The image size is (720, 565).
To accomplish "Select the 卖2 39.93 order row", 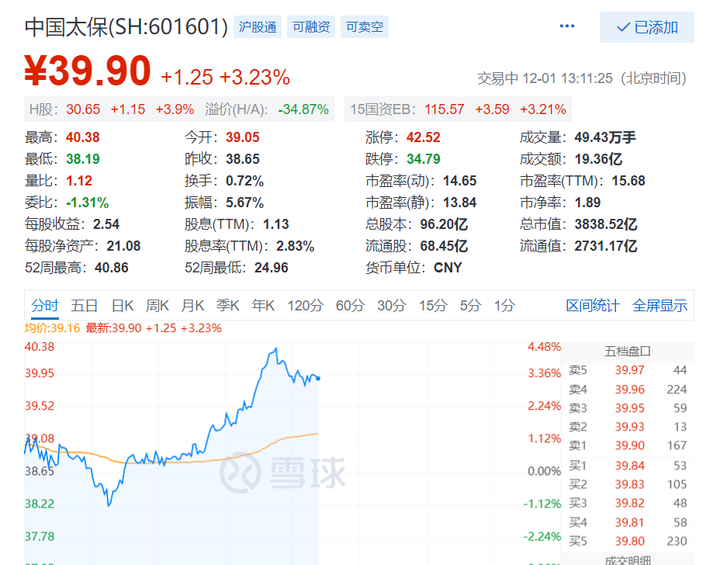I will coord(628,427).
